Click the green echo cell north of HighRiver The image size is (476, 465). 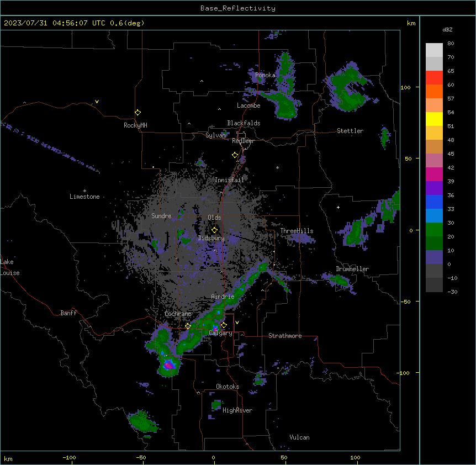216,405
